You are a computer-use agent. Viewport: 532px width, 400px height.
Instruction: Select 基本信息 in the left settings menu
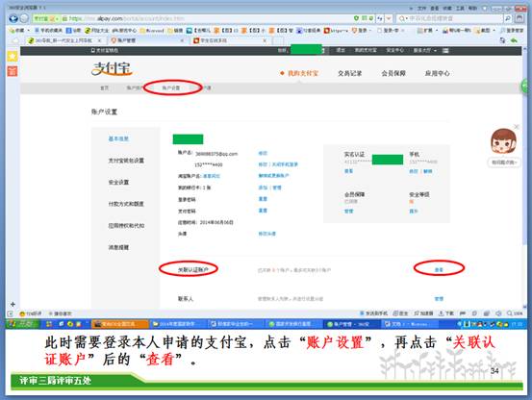click(118, 138)
